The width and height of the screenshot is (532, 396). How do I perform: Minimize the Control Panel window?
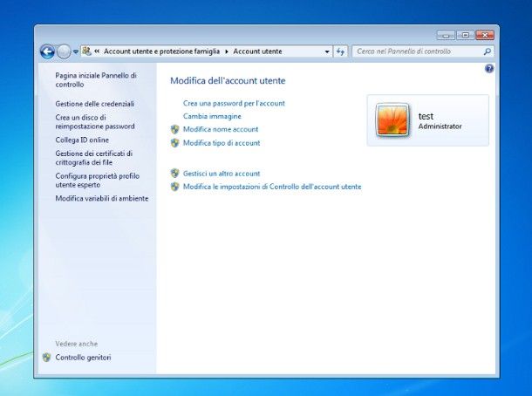click(x=446, y=35)
